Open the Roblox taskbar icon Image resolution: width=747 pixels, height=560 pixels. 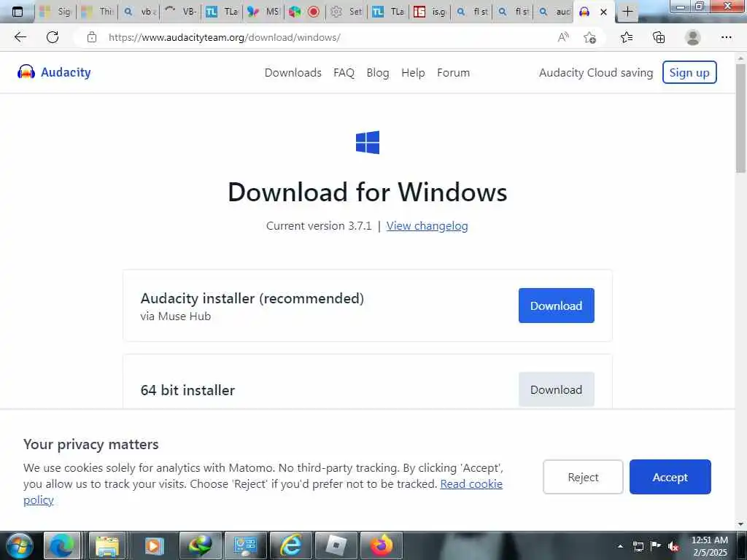pyautogui.click(x=336, y=545)
